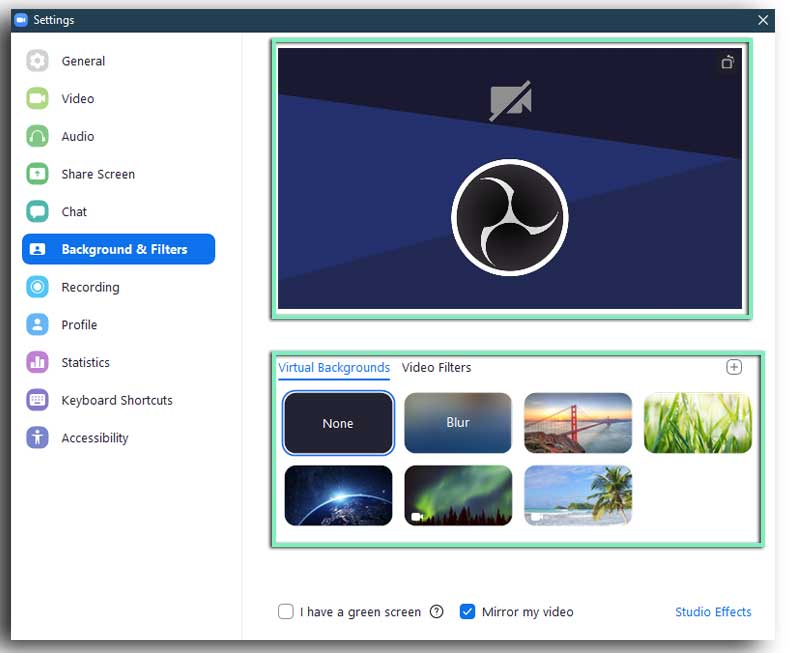Click the Background & Filters person icon
The image size is (790, 653).
point(37,249)
